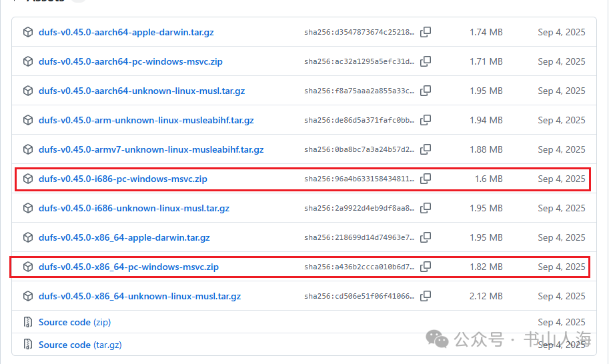Copy hash for armv7-unknown-linux-musleabihf.tar.gz
The height and width of the screenshot is (364, 611).
point(426,149)
